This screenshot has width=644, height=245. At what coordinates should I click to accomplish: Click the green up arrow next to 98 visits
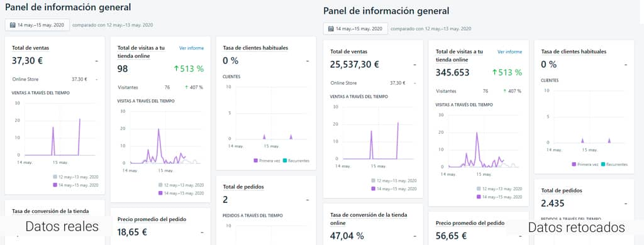pos(176,69)
